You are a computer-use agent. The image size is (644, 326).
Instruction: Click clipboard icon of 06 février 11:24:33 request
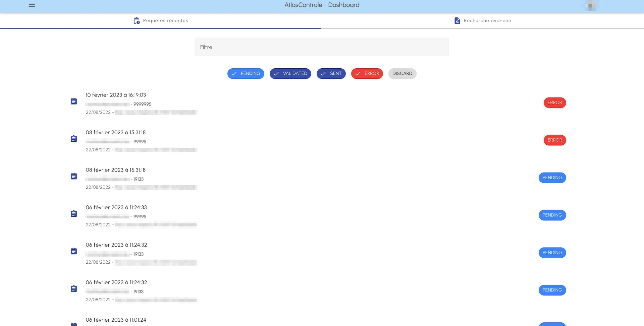click(x=74, y=214)
